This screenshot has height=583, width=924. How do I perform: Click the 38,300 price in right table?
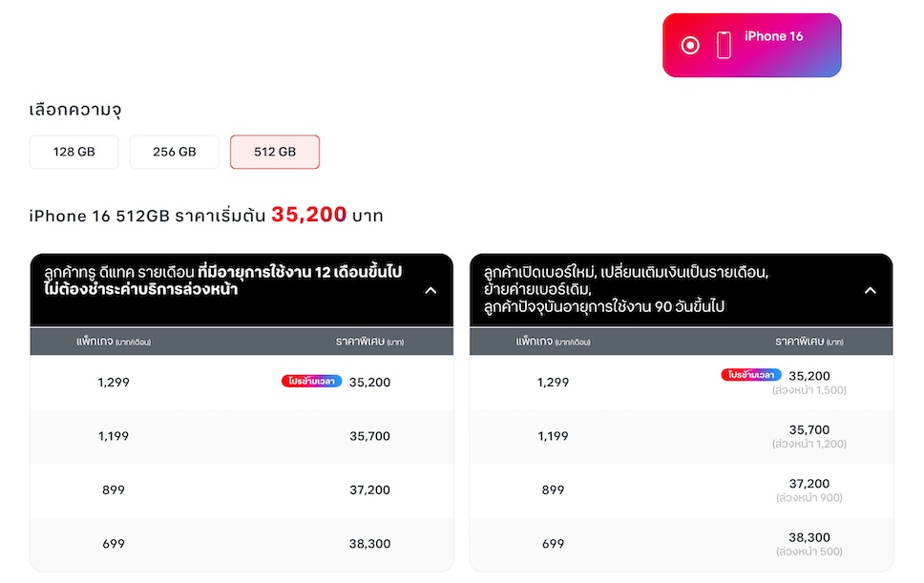[x=809, y=538]
